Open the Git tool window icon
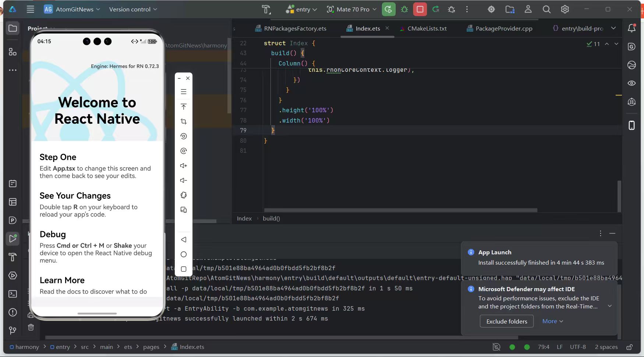Viewport: 644px width, 357px height. [x=13, y=331]
